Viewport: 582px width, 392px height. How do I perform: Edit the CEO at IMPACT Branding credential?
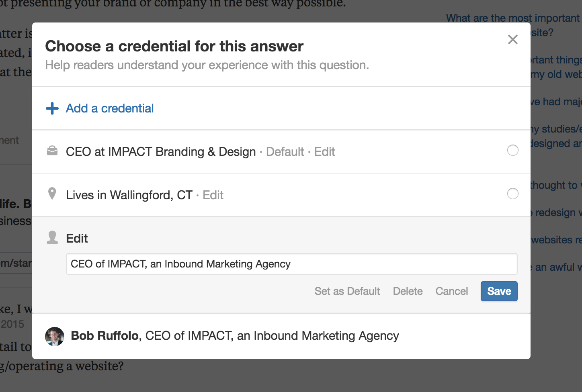pos(325,152)
